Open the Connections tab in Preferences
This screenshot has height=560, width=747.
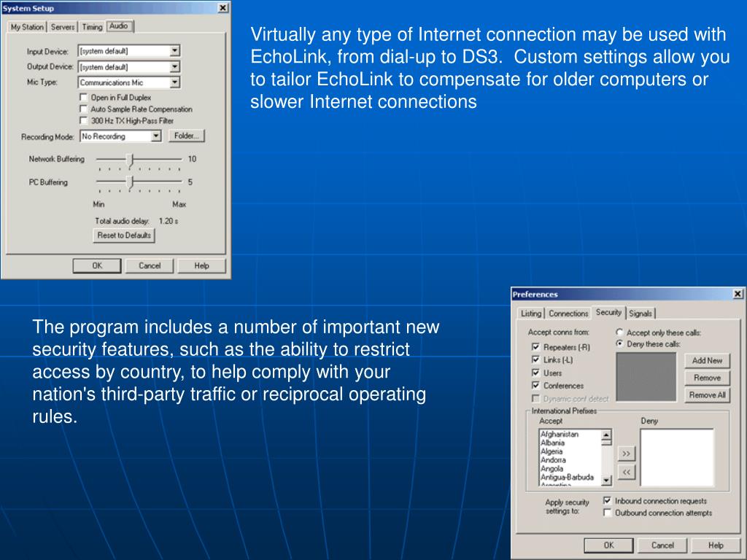[x=568, y=314]
